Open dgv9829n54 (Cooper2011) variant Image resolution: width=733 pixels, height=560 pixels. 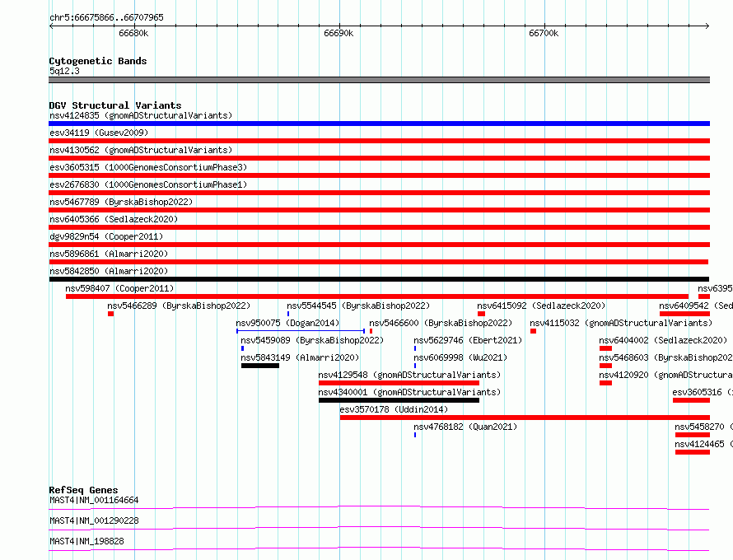[106, 236]
